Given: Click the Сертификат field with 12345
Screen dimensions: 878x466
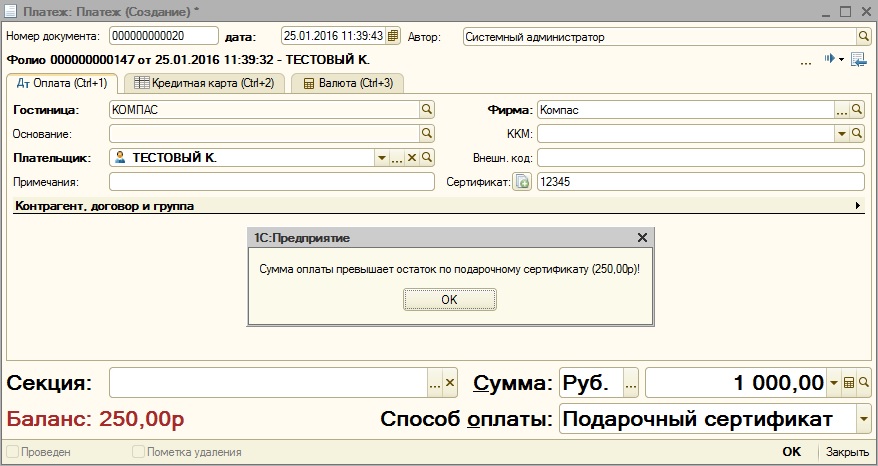Looking at the screenshot, I should point(700,182).
